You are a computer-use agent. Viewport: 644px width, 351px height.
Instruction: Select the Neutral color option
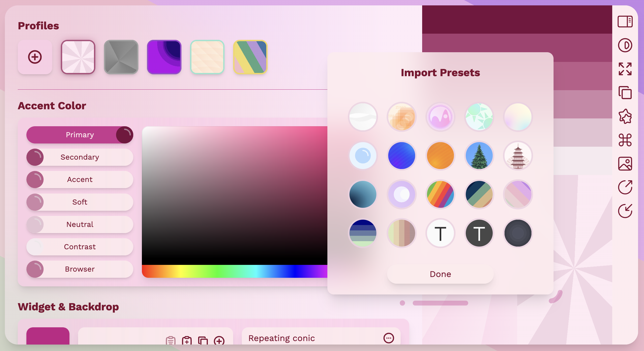pos(80,224)
